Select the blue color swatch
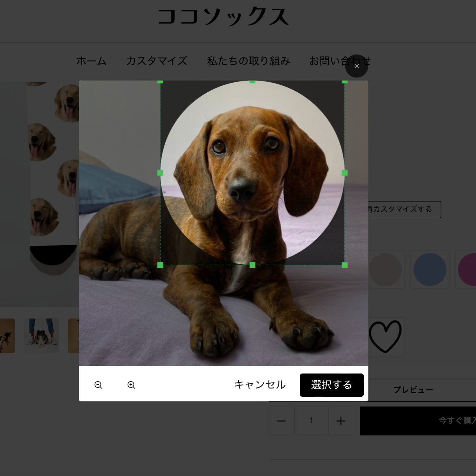Viewport: 476px width, 476px height. 430,269
